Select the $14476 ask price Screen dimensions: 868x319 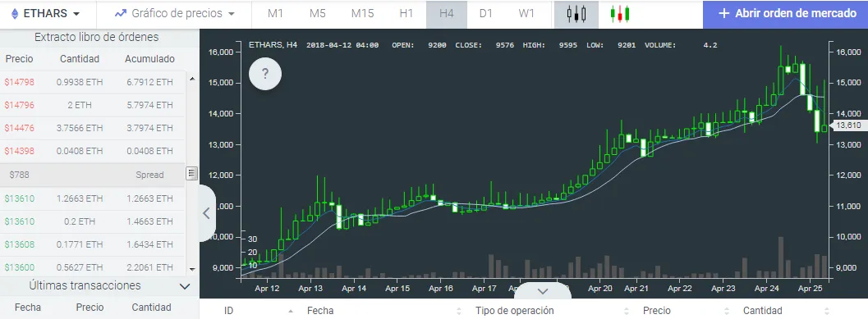coord(20,128)
